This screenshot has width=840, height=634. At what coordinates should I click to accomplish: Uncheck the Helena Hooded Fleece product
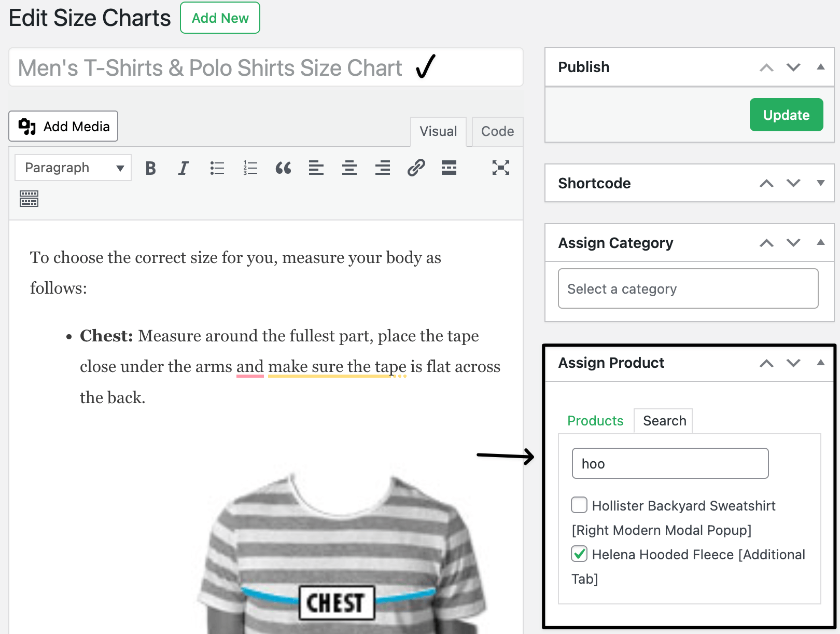coord(579,554)
